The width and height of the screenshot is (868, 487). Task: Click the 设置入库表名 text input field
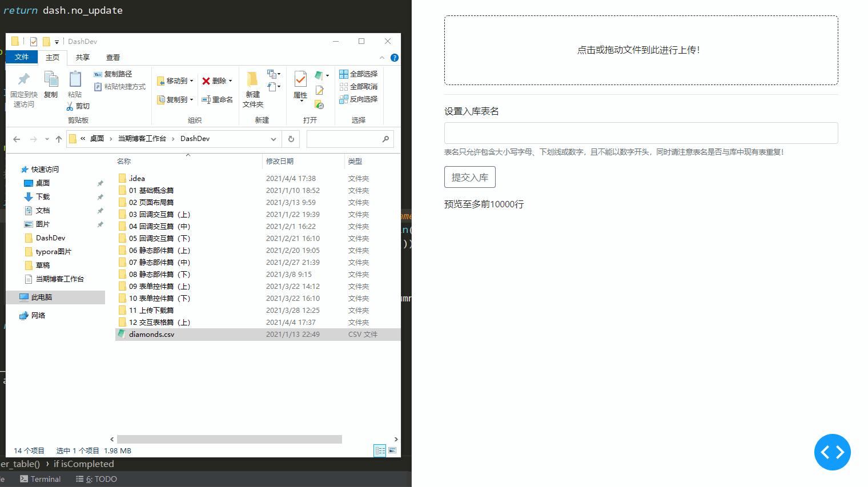tap(641, 133)
